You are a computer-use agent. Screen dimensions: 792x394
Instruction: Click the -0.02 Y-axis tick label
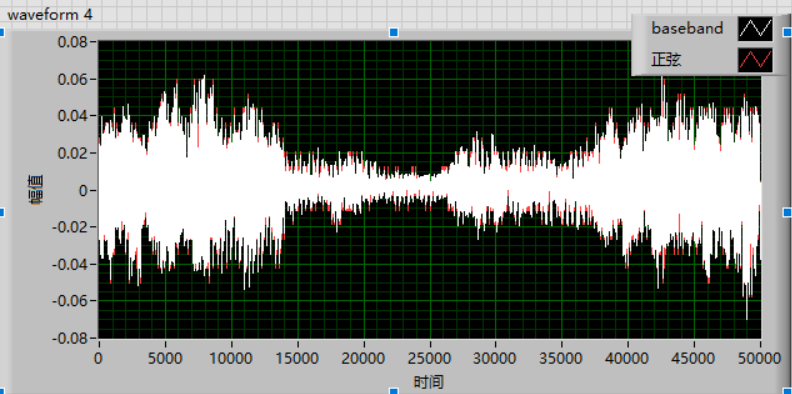70,227
